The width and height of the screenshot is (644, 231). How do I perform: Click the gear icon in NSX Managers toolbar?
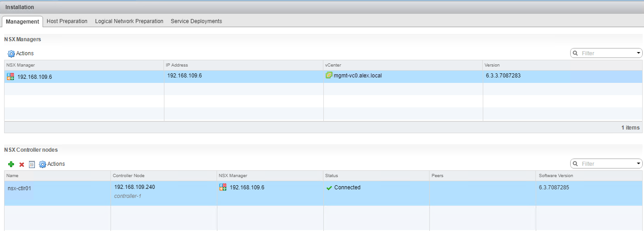pyautogui.click(x=11, y=53)
